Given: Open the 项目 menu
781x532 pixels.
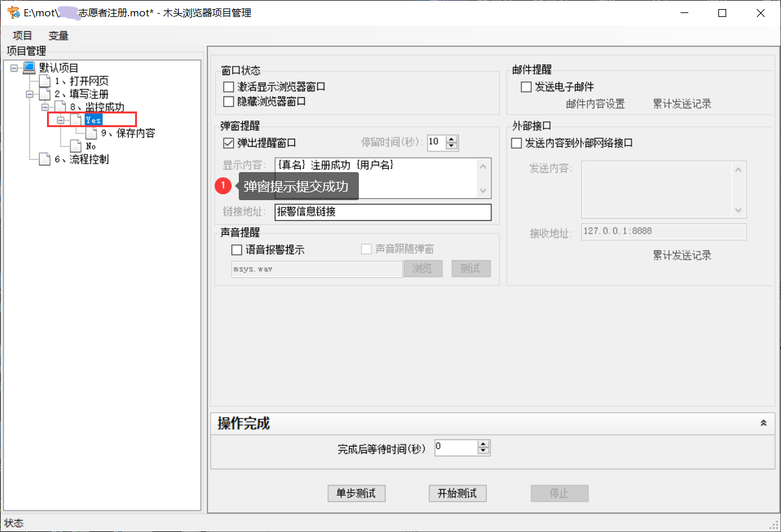Looking at the screenshot, I should click(23, 35).
